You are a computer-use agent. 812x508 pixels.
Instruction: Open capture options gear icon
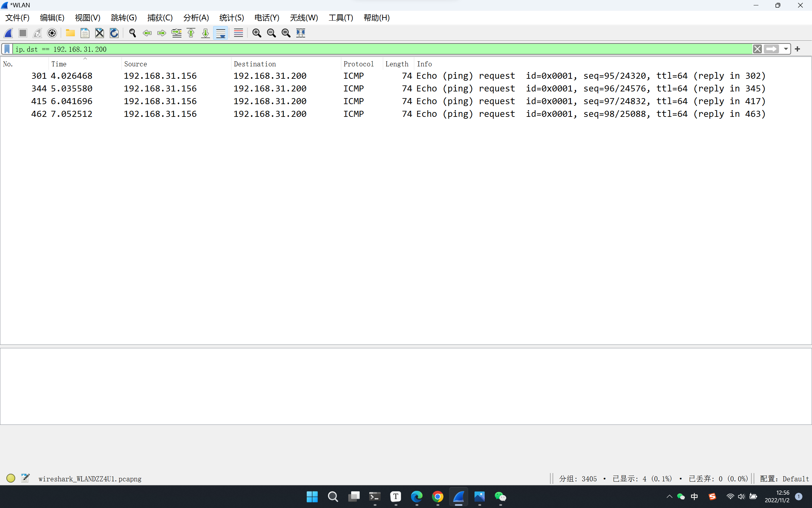click(52, 33)
